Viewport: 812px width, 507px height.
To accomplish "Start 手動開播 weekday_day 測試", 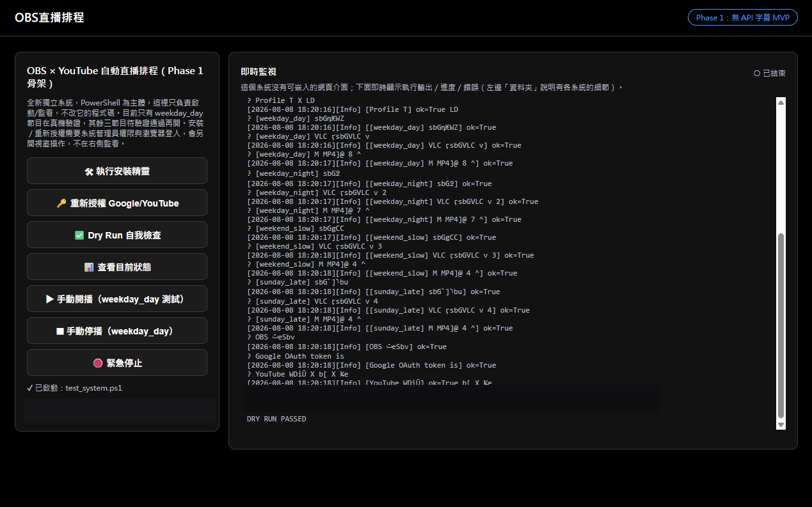I will [x=117, y=299].
